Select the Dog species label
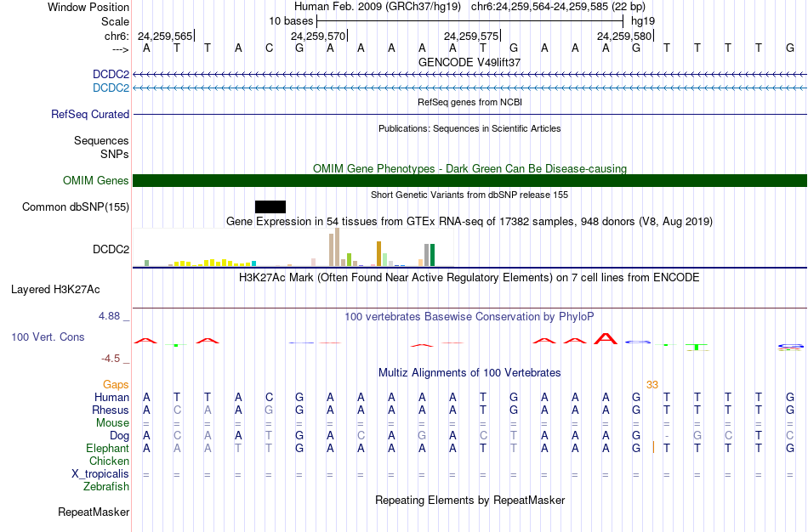Viewport: 808px width, 532px height. (x=119, y=436)
